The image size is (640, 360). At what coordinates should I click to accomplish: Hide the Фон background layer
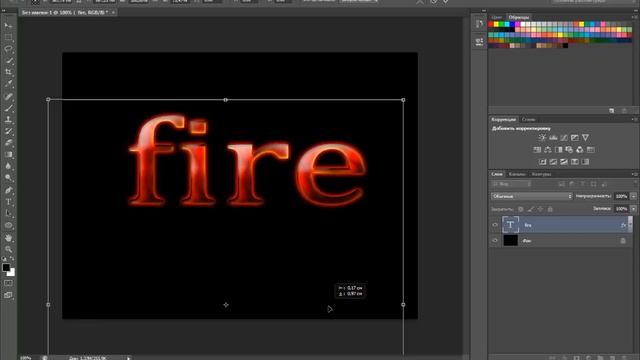click(x=495, y=240)
